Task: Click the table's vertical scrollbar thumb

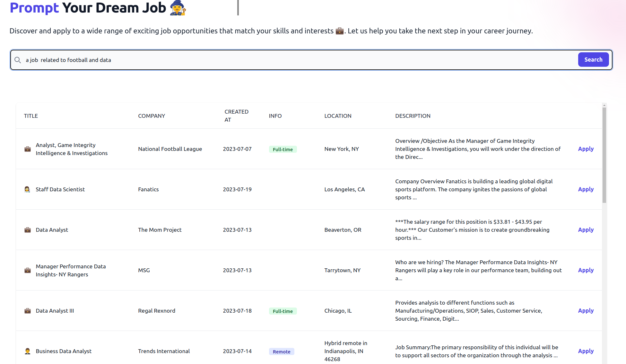Action: (x=604, y=155)
